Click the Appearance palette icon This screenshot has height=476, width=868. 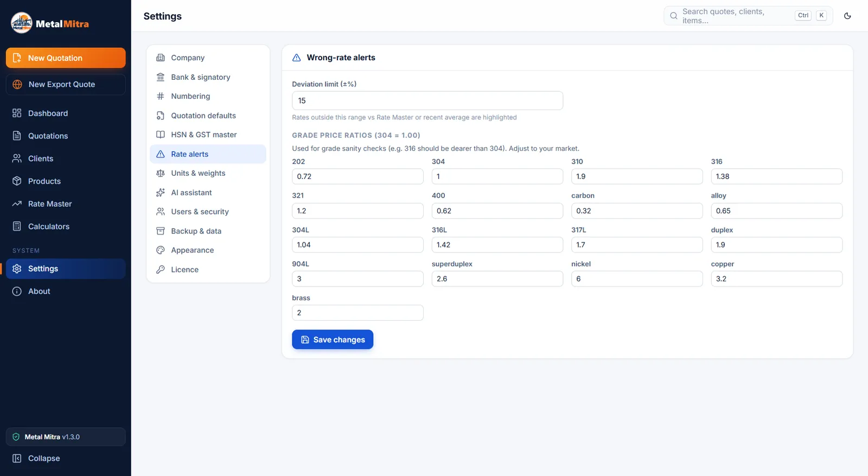(x=161, y=250)
